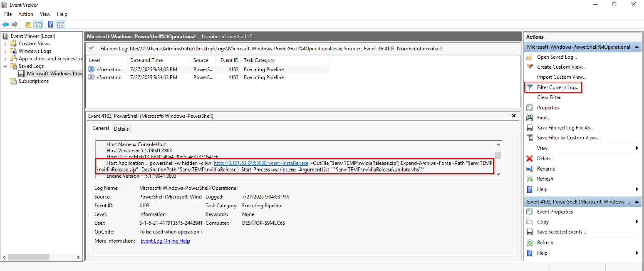This screenshot has height=271, width=644.
Task: Sort by the Date and Time column header
Action: tap(159, 60)
